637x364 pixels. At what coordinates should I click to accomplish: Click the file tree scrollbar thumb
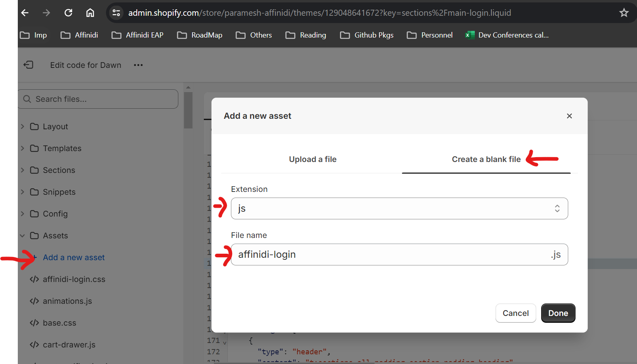pos(188,110)
